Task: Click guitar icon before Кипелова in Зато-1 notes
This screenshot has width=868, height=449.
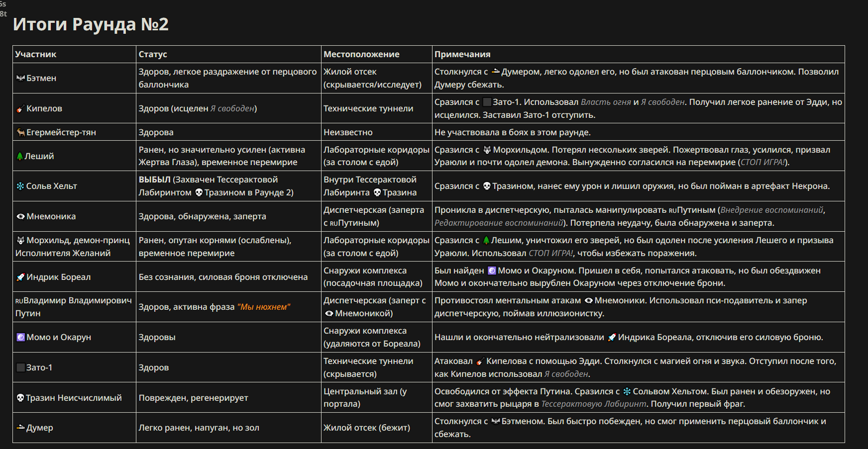Action: point(480,361)
